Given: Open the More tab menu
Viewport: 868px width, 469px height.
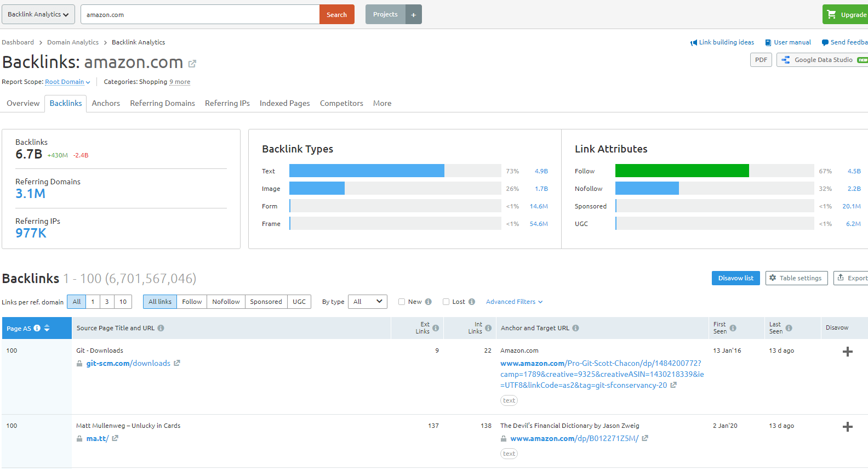Looking at the screenshot, I should click(382, 103).
